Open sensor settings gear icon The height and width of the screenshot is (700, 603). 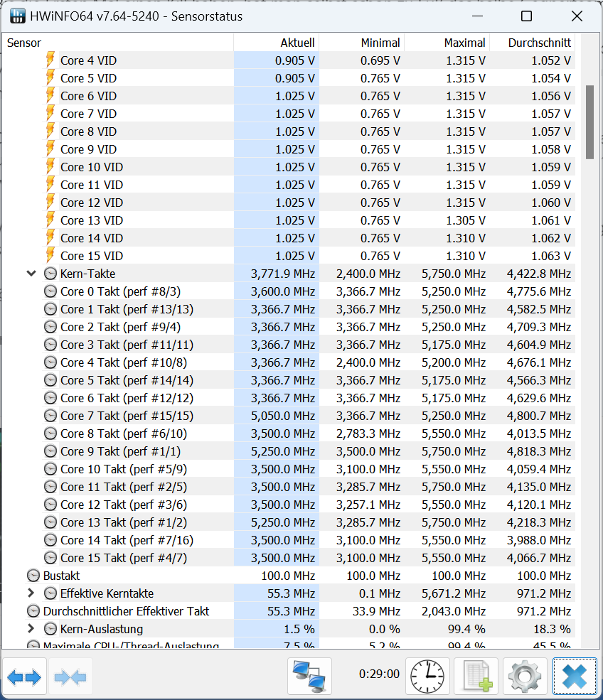524,677
